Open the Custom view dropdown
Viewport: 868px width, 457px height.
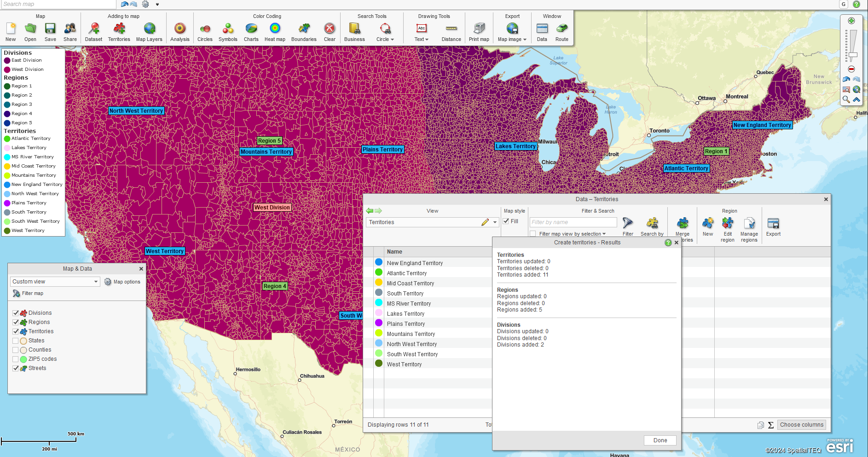pyautogui.click(x=55, y=282)
